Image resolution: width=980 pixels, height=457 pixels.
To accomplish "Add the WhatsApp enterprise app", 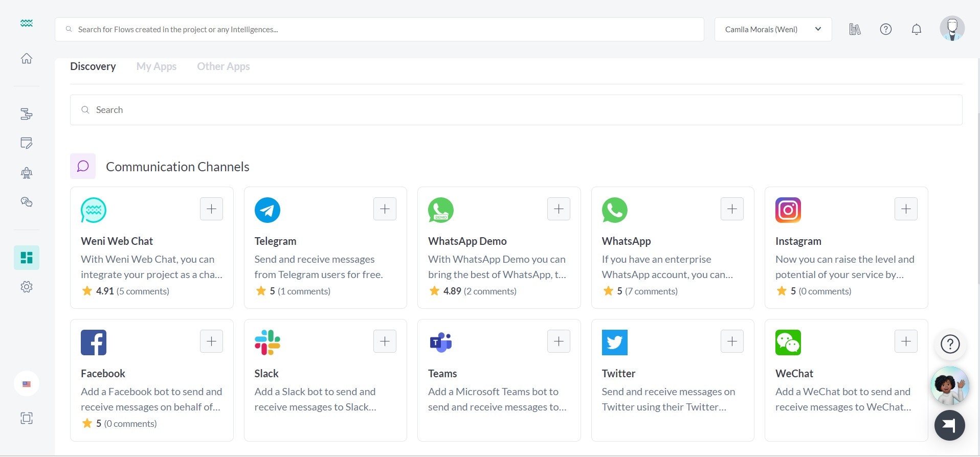I will click(732, 209).
